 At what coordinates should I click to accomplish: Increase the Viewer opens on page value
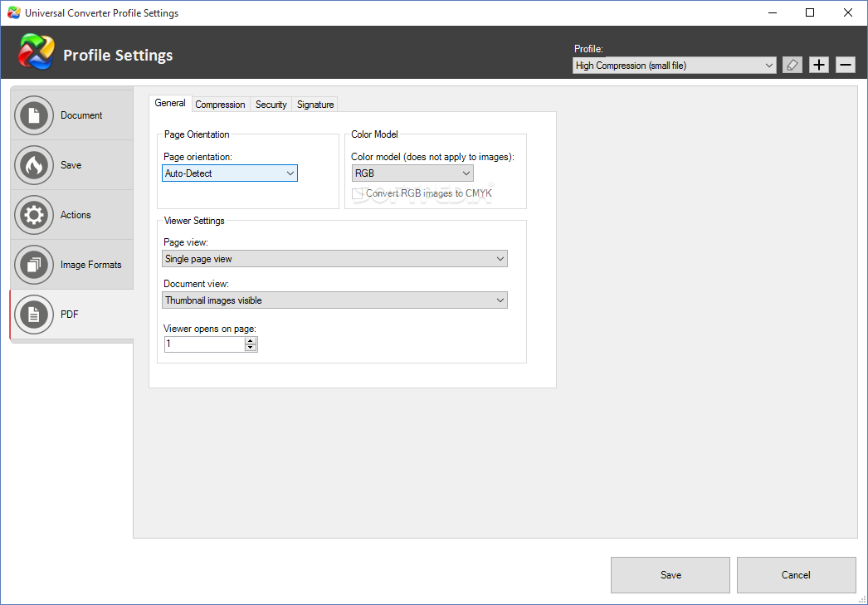pos(251,340)
